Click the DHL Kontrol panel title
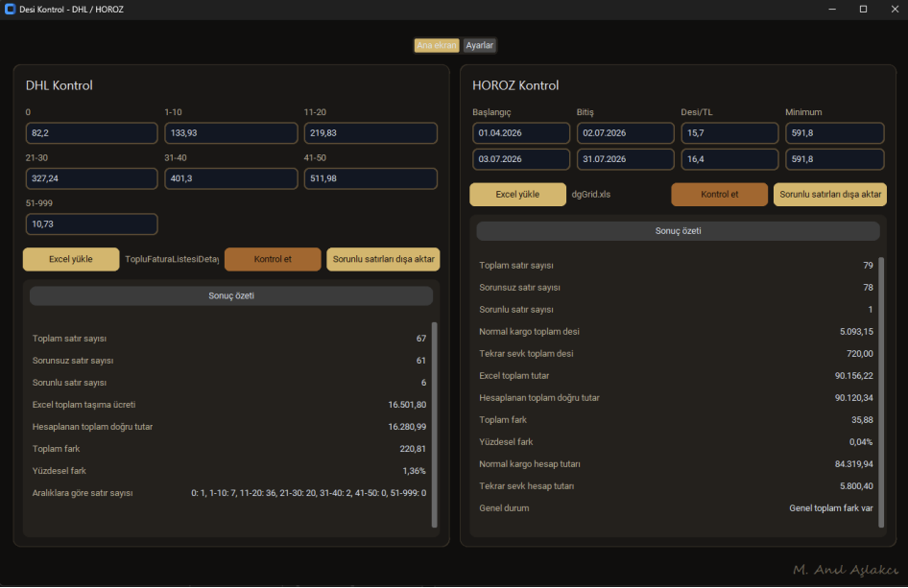This screenshot has width=908, height=588. 60,85
